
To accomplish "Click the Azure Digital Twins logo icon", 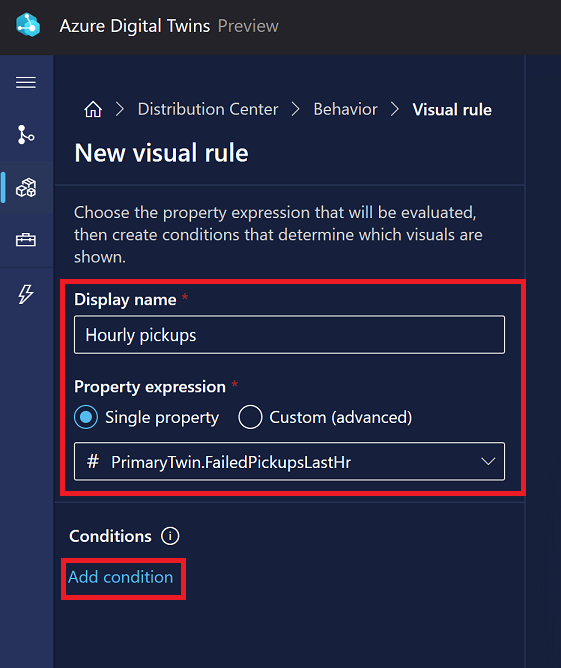I will pyautogui.click(x=28, y=25).
